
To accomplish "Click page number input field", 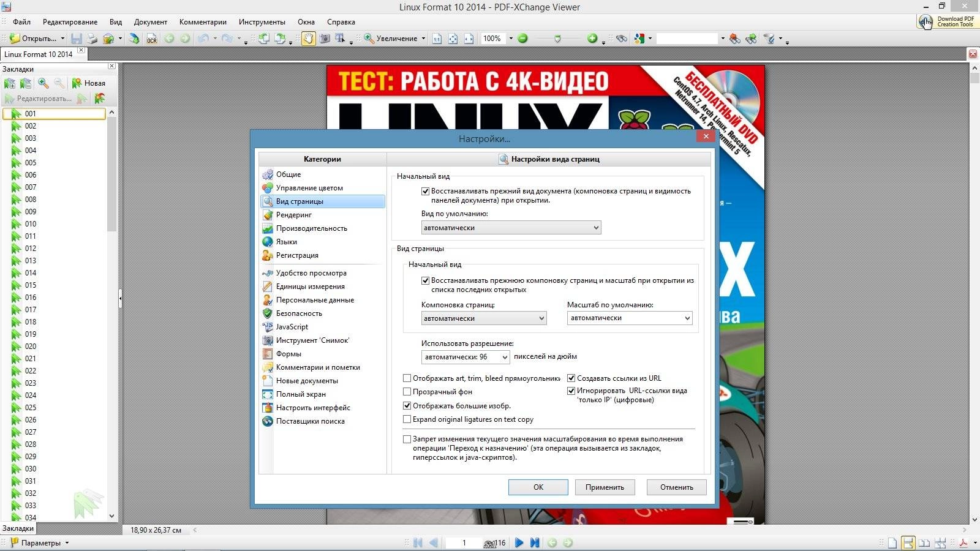I will (x=464, y=543).
